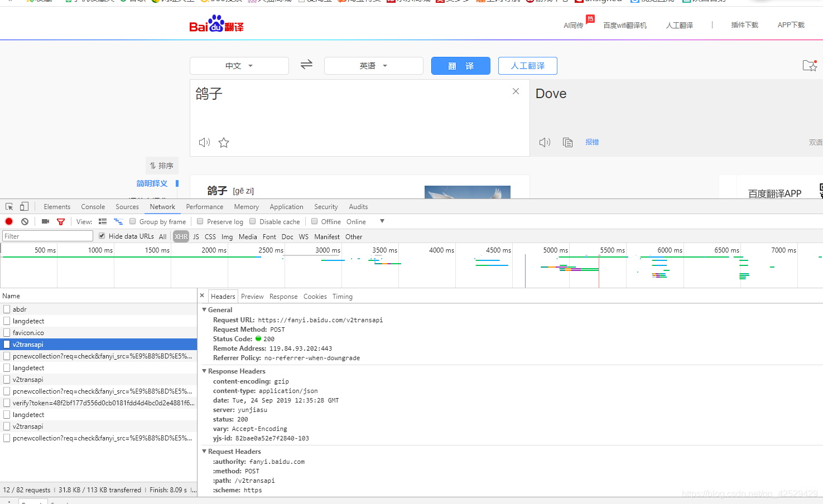Filter requests by Img type

click(227, 236)
